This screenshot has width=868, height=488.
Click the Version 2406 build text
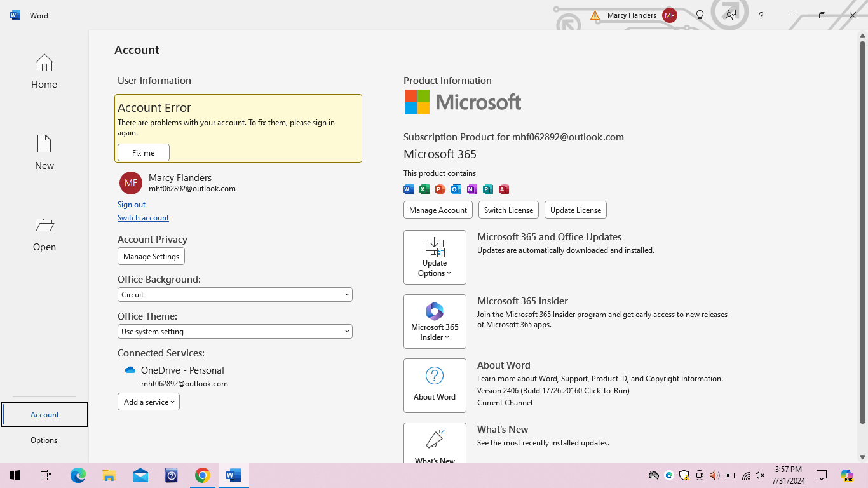coord(553,391)
